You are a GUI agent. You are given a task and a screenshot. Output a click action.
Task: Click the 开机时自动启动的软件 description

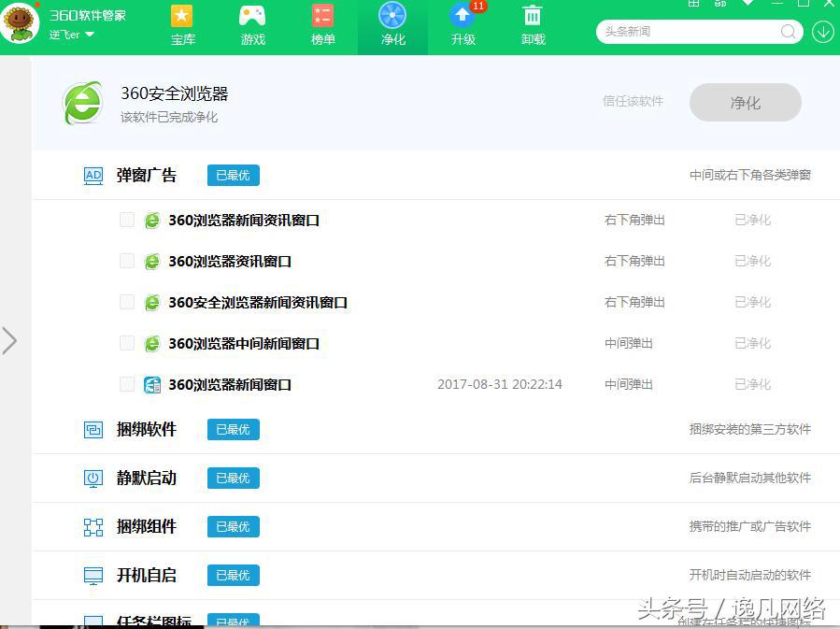click(x=750, y=576)
